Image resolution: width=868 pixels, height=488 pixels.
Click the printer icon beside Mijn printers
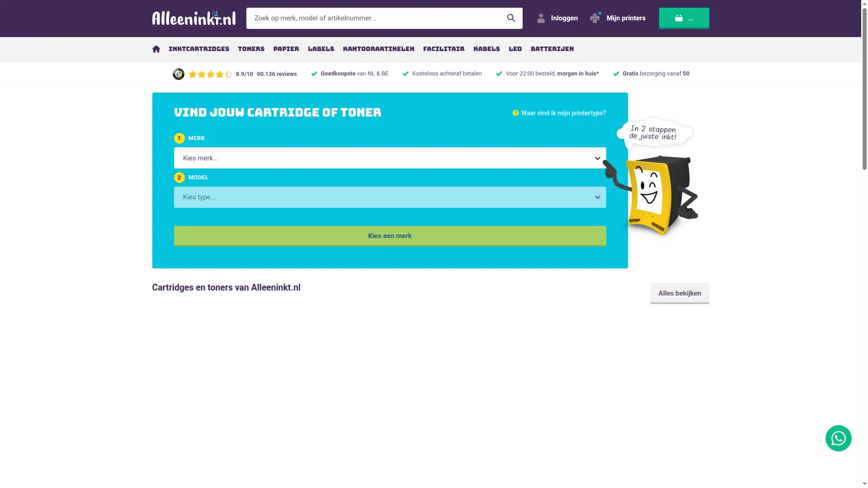click(x=595, y=18)
